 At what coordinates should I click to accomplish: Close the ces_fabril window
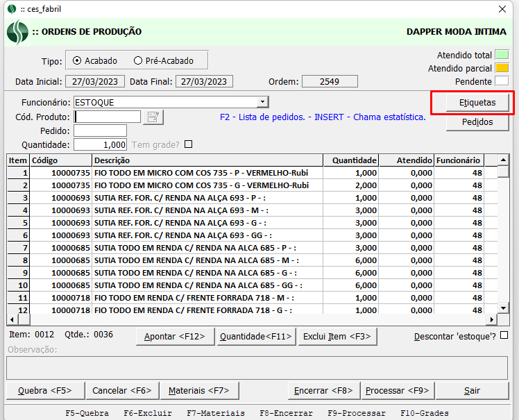(502, 9)
